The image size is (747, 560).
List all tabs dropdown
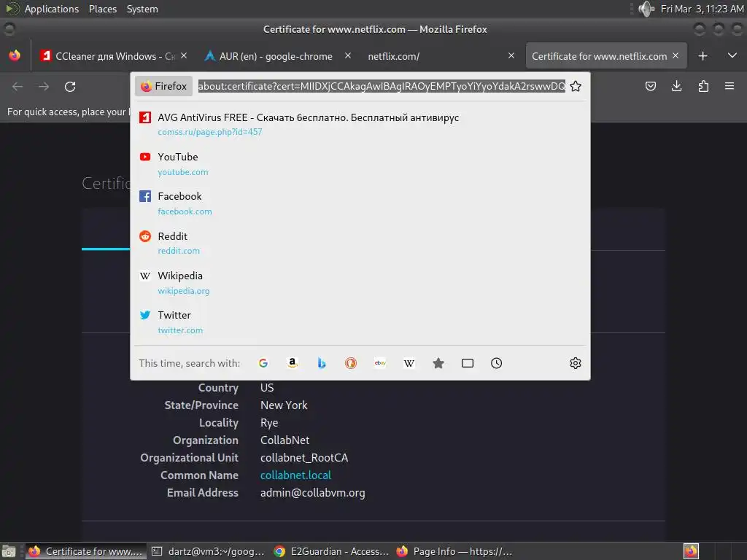coord(732,55)
